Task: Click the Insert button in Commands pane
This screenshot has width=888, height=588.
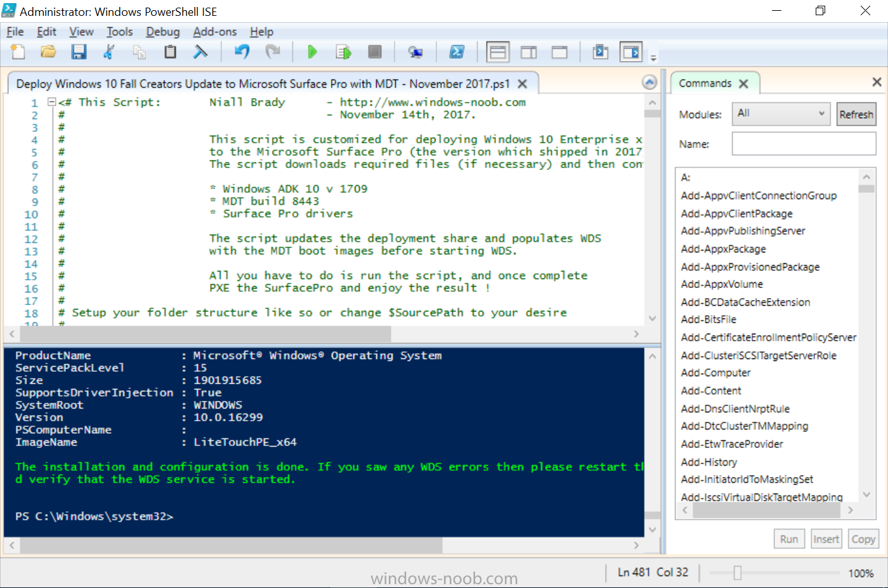Action: point(826,539)
